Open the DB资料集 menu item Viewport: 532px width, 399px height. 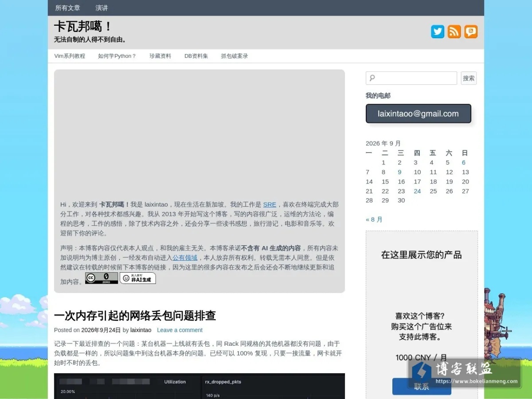point(196,56)
